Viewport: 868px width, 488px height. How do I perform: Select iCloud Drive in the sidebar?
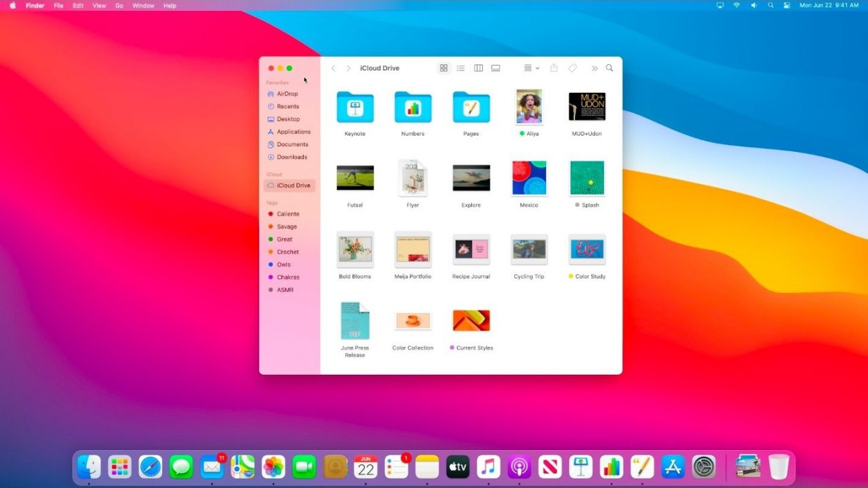290,186
